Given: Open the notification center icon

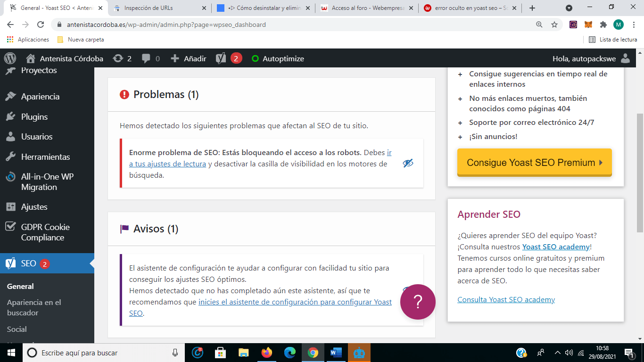Looking at the screenshot, I should click(628, 353).
